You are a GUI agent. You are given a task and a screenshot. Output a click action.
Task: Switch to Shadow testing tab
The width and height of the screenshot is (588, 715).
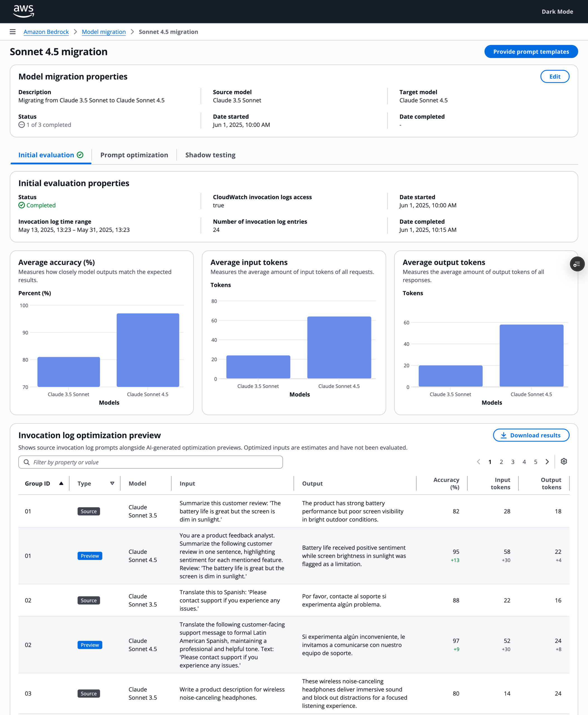click(210, 155)
